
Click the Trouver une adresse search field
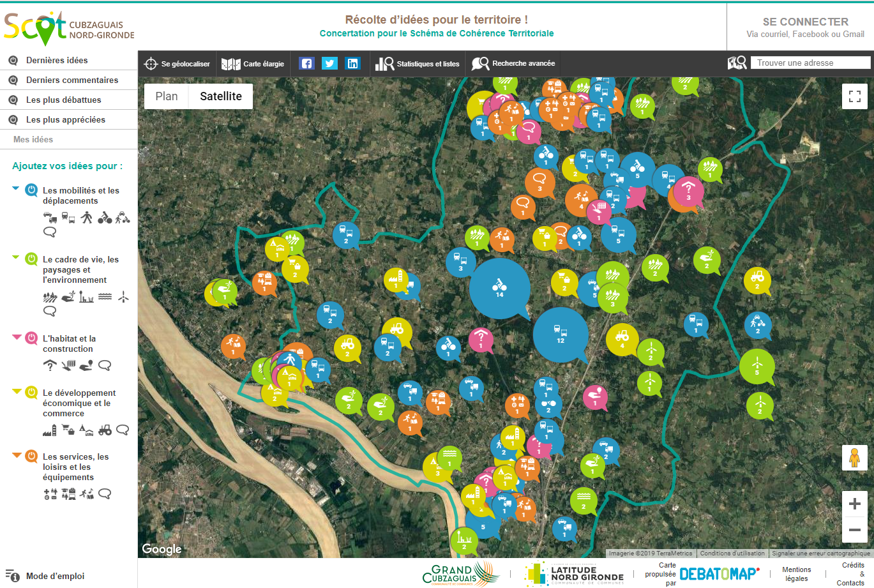pyautogui.click(x=810, y=63)
